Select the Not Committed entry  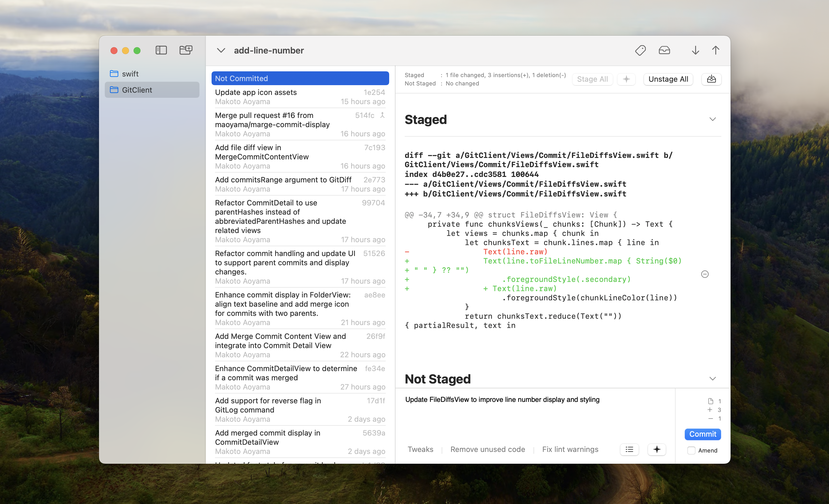coord(300,78)
